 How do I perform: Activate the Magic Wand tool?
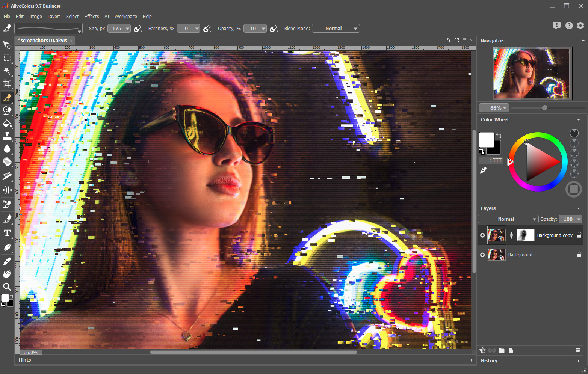tap(7, 71)
